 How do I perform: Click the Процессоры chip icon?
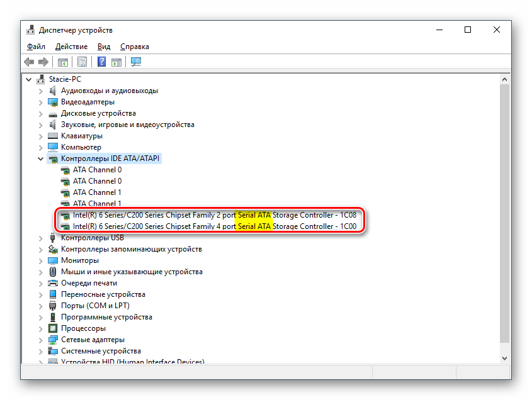pyautogui.click(x=53, y=328)
